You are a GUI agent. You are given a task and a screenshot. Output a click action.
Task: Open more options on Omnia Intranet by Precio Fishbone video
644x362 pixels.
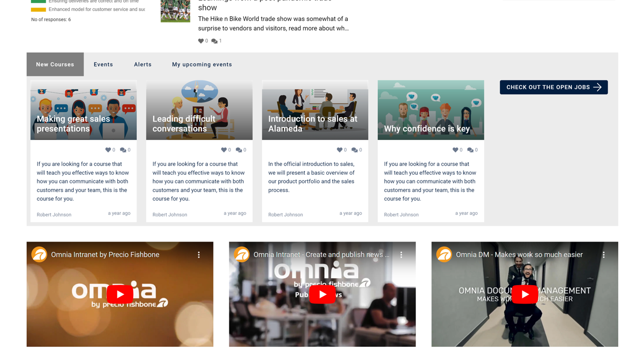(x=199, y=255)
